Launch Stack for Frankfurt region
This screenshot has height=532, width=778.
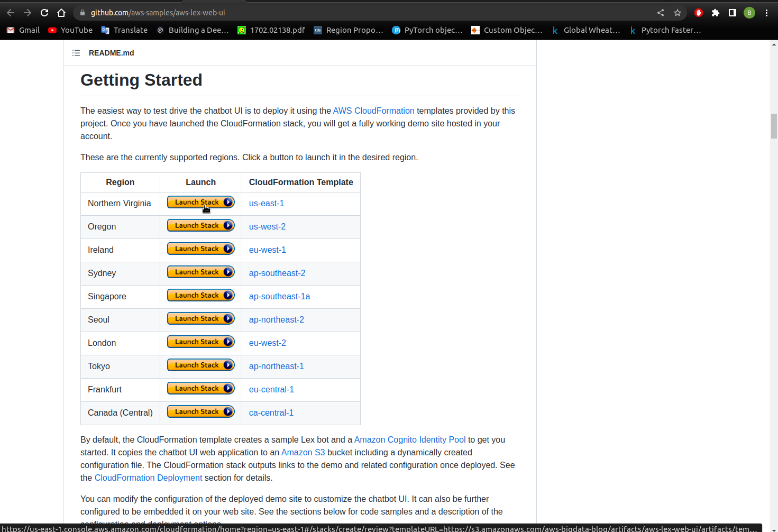(200, 389)
